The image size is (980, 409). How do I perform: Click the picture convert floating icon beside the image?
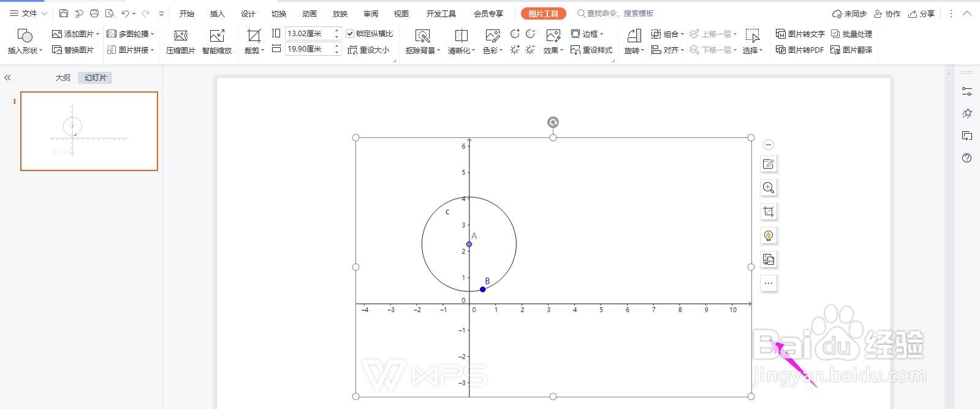(769, 259)
